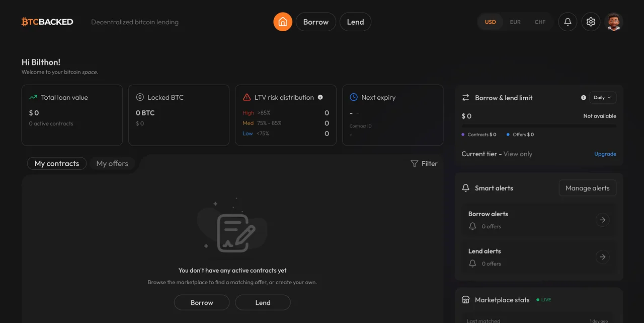Click the Smart alerts bell icon
644x323 pixels.
tap(465, 188)
